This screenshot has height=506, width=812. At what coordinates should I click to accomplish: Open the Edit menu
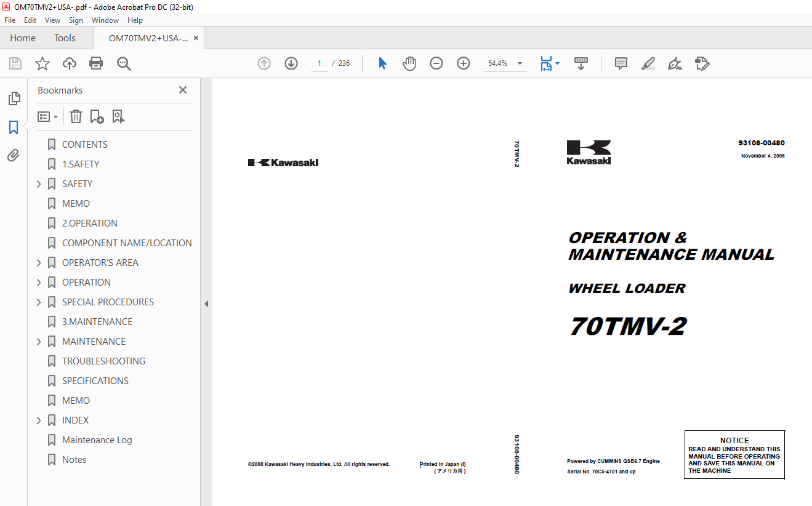(30, 20)
